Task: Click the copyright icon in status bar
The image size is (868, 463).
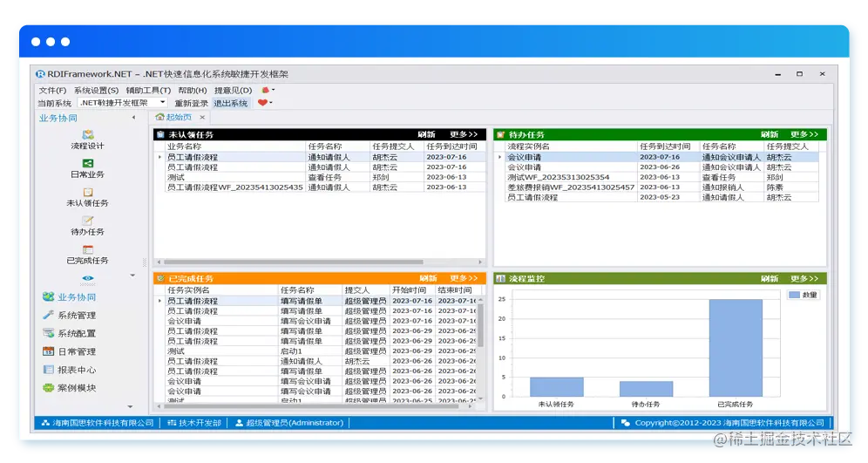Action: (626, 423)
